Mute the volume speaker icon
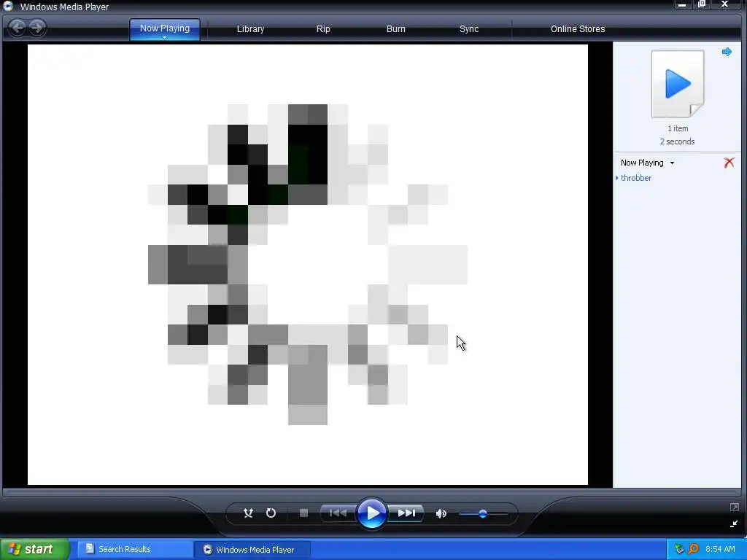This screenshot has width=747, height=560. coord(441,513)
